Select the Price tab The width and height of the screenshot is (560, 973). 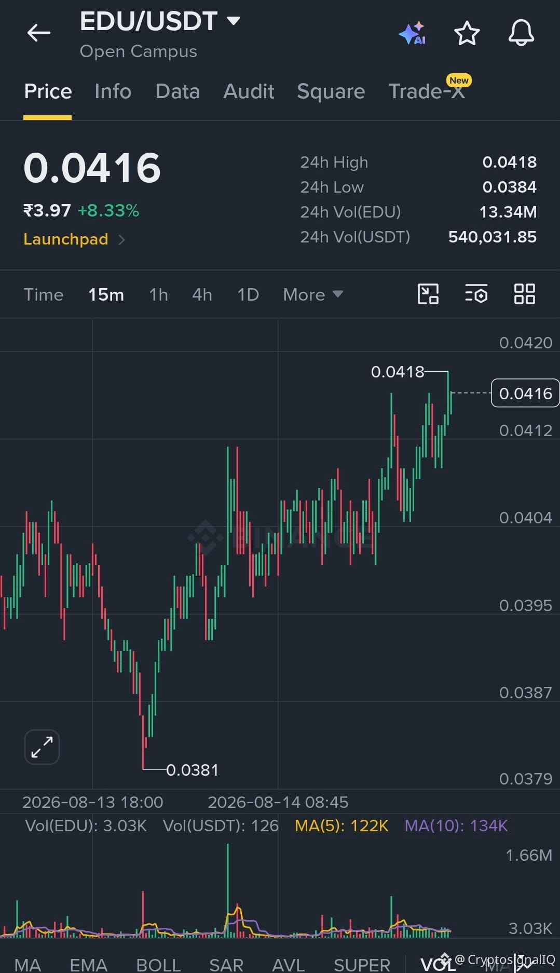48,91
